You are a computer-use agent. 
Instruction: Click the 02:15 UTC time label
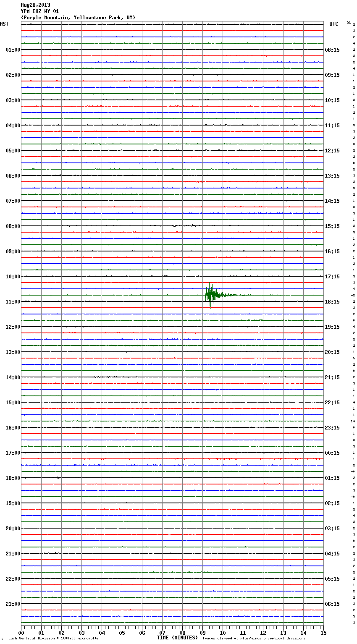tap(332, 503)
